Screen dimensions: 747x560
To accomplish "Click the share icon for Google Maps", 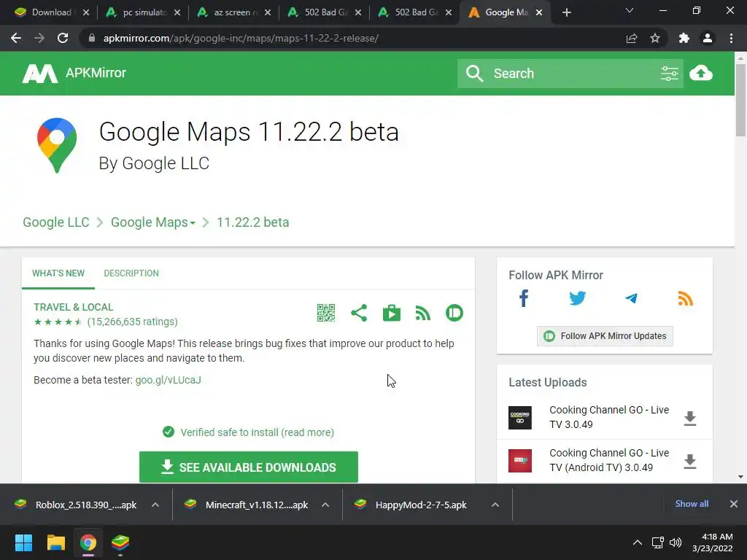I will point(359,313).
